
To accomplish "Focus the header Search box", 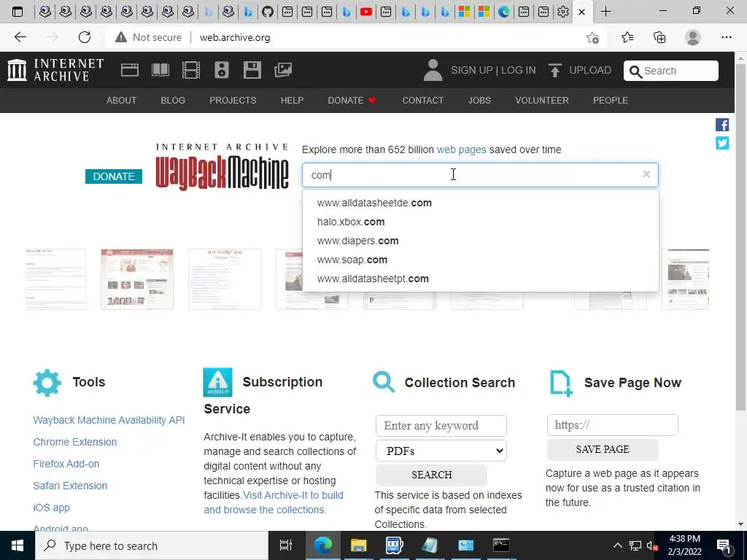I will tap(671, 71).
